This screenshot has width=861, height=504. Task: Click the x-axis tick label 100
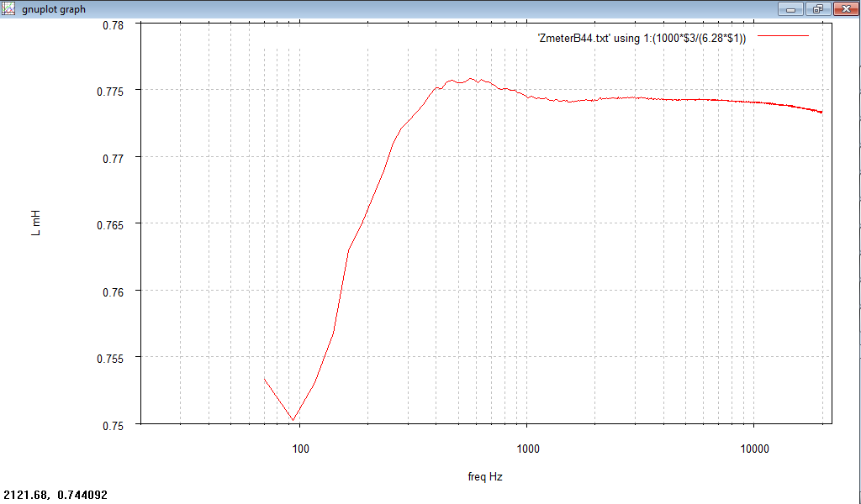[300, 449]
